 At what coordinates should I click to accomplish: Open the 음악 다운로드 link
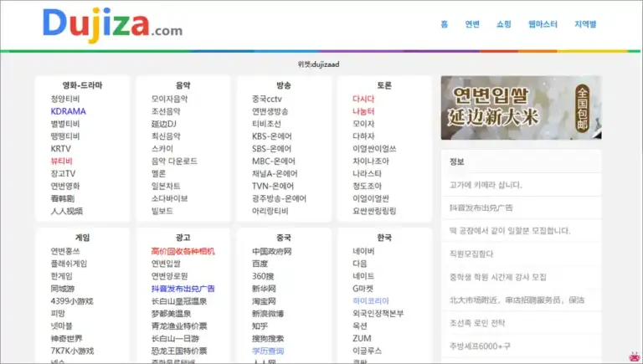pos(174,161)
